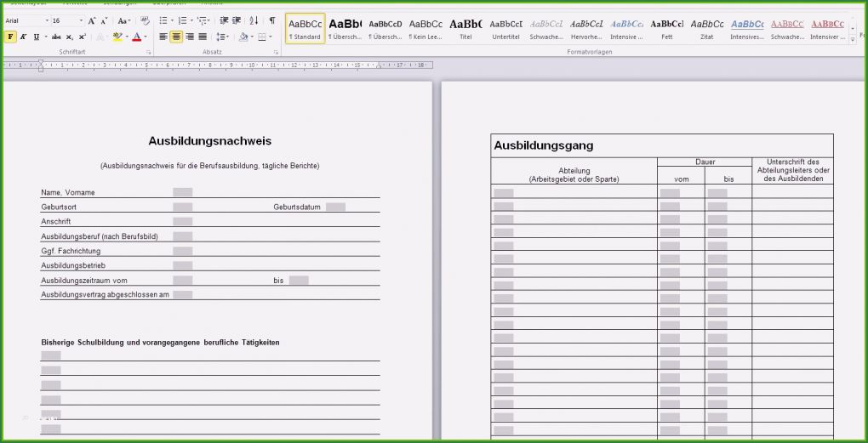The height and width of the screenshot is (443, 868).
Task: Select the Standard style thumbnail
Action: click(305, 29)
